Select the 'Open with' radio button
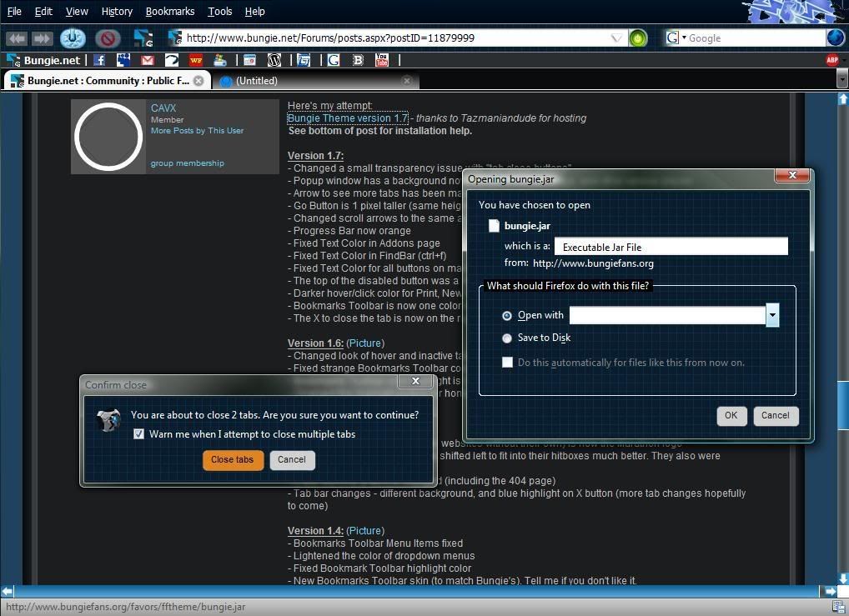Image resolution: width=849 pixels, height=616 pixels. 507,316
